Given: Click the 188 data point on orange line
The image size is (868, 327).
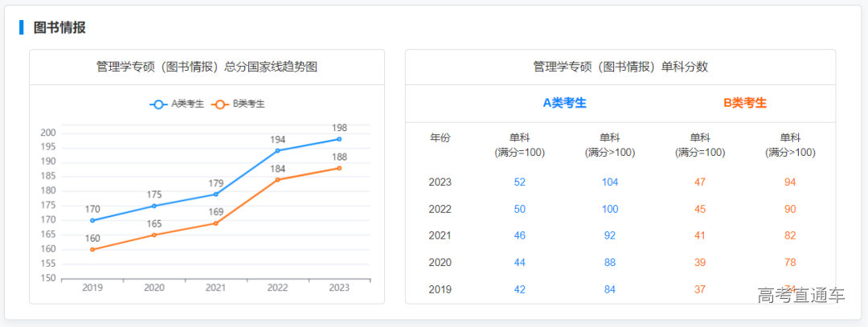Looking at the screenshot, I should coord(339,168).
